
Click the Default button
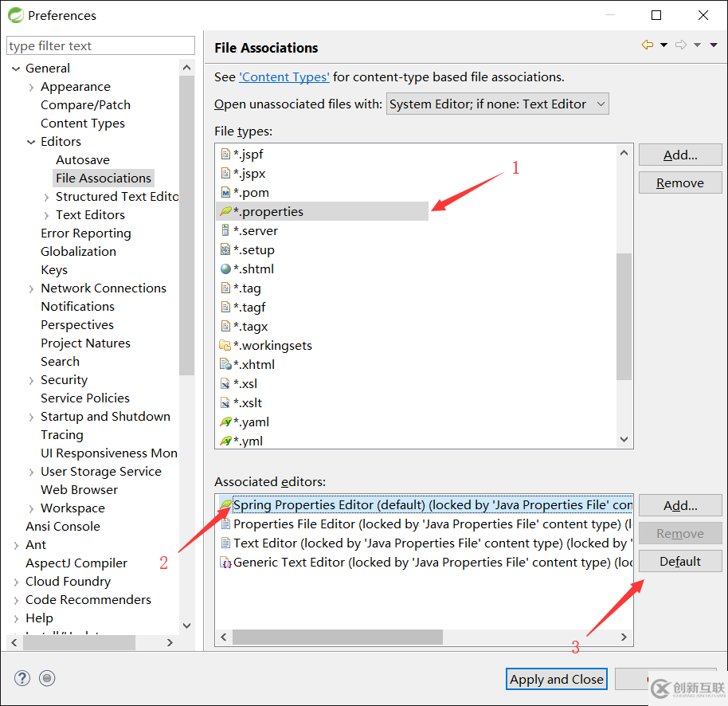[x=680, y=561]
